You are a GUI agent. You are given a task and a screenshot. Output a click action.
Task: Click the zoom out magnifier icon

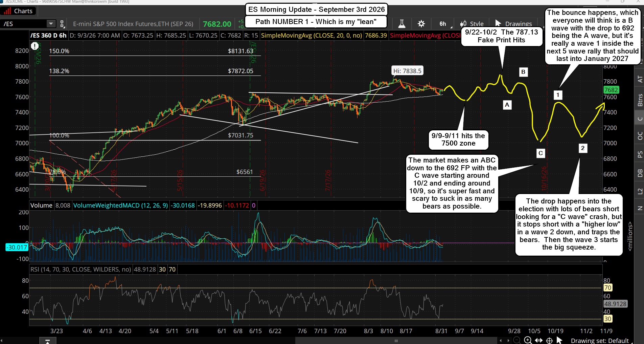[x=517, y=340]
